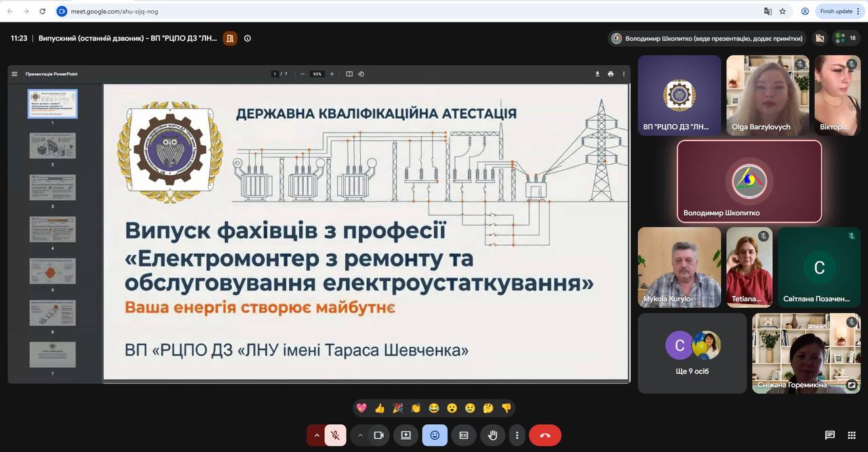Start presenting your screen
This screenshot has width=868, height=452.
tap(406, 435)
